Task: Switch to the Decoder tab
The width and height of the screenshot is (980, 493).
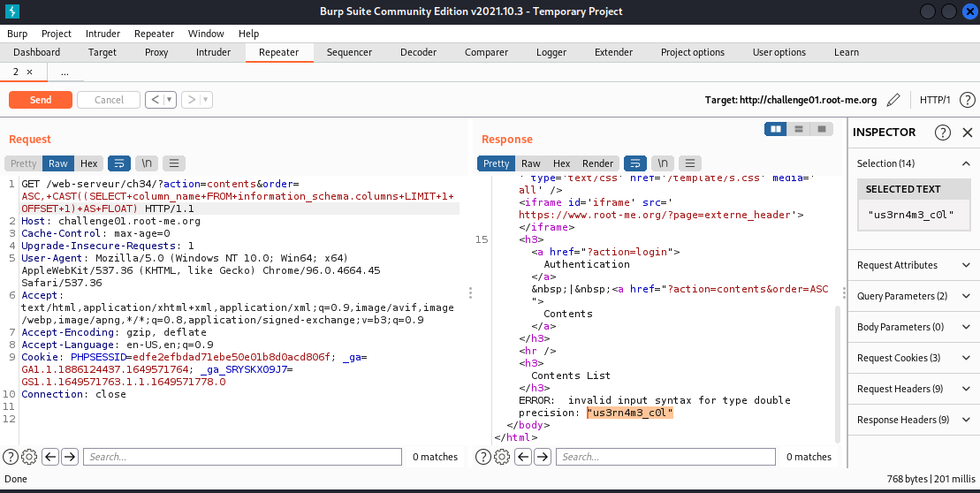Action: click(x=418, y=52)
